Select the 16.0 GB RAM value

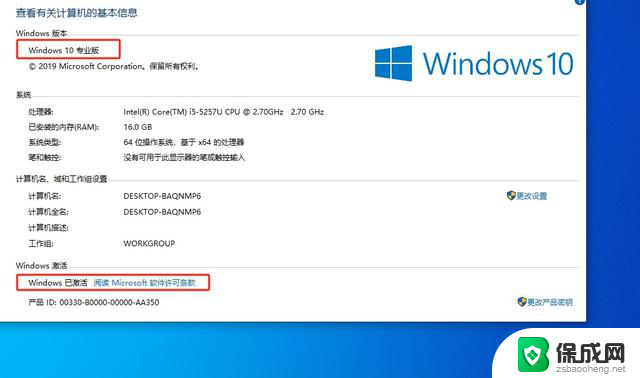pyautogui.click(x=138, y=127)
